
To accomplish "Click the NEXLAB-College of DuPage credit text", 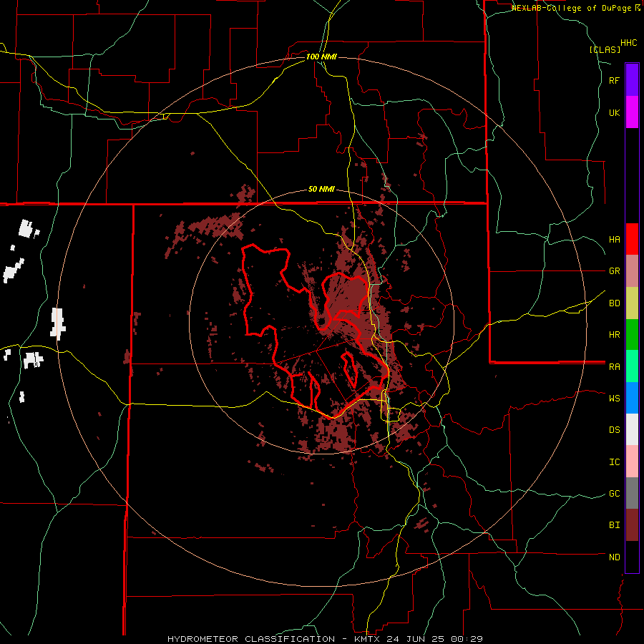I will (572, 8).
